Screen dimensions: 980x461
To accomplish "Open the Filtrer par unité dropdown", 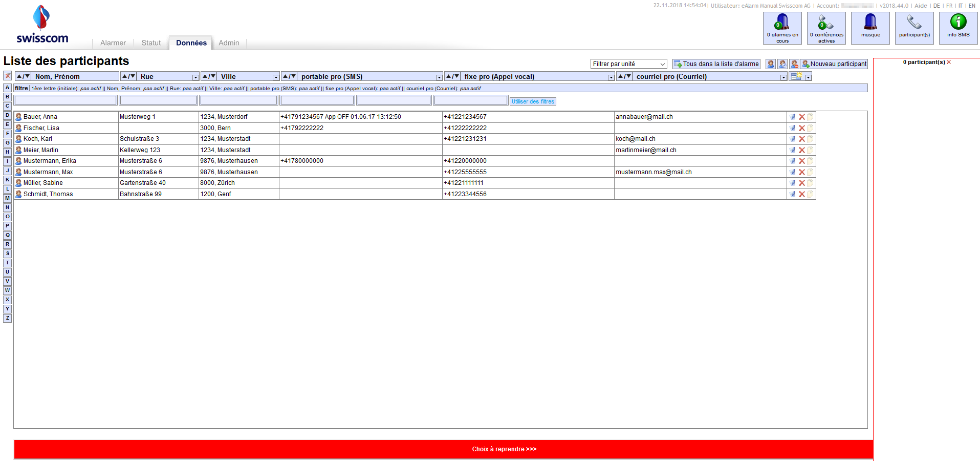I will tap(628, 64).
